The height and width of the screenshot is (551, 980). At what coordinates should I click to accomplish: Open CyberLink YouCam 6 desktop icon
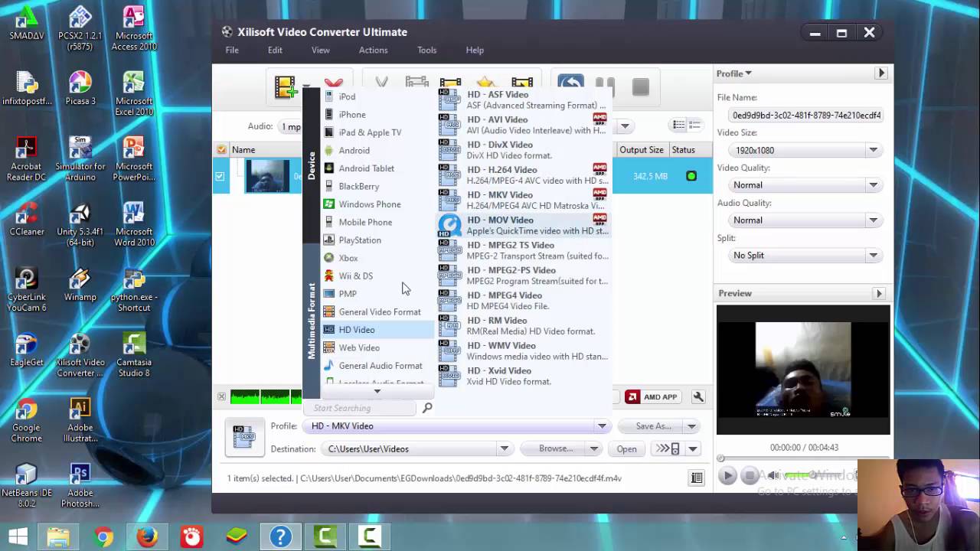click(27, 289)
